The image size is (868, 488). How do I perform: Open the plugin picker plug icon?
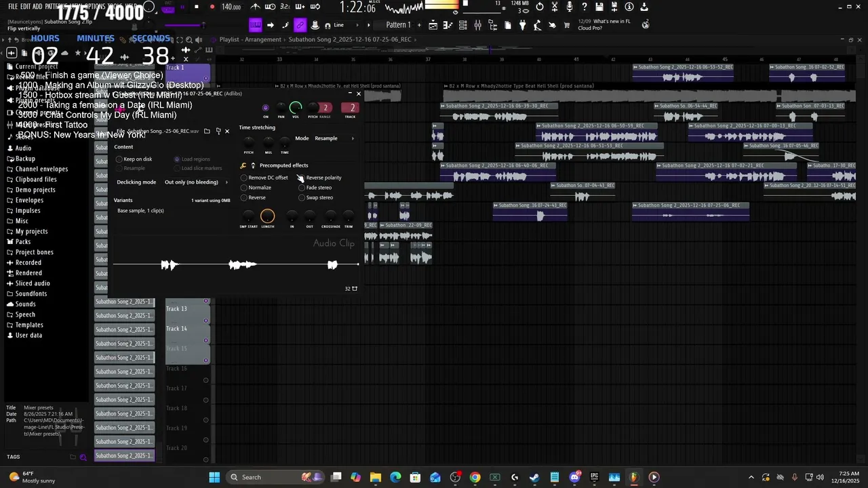[522, 25]
